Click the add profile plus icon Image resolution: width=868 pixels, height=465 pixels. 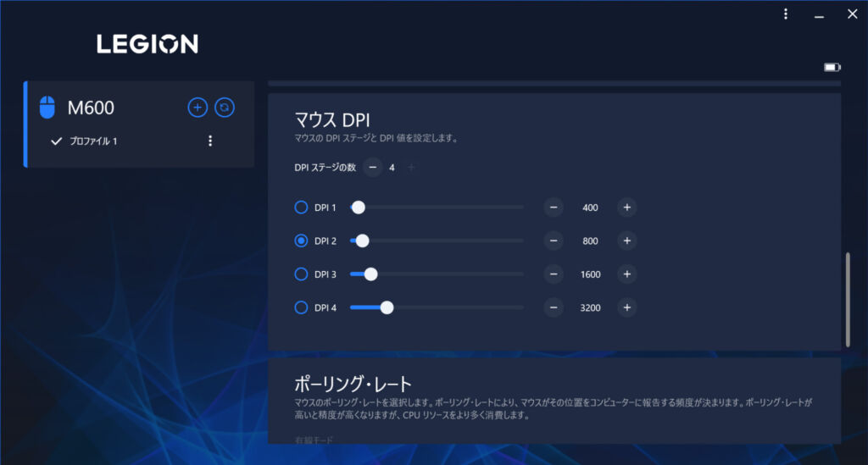click(197, 108)
